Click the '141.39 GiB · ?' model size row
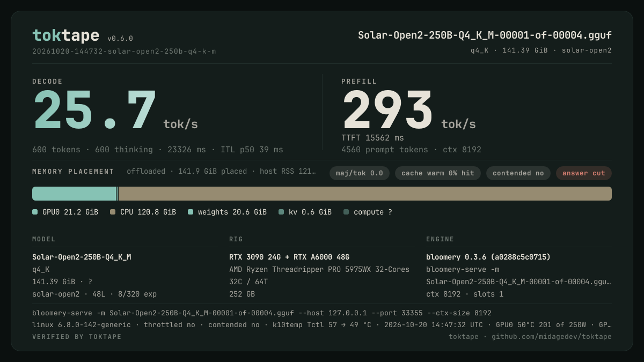 [x=62, y=282]
